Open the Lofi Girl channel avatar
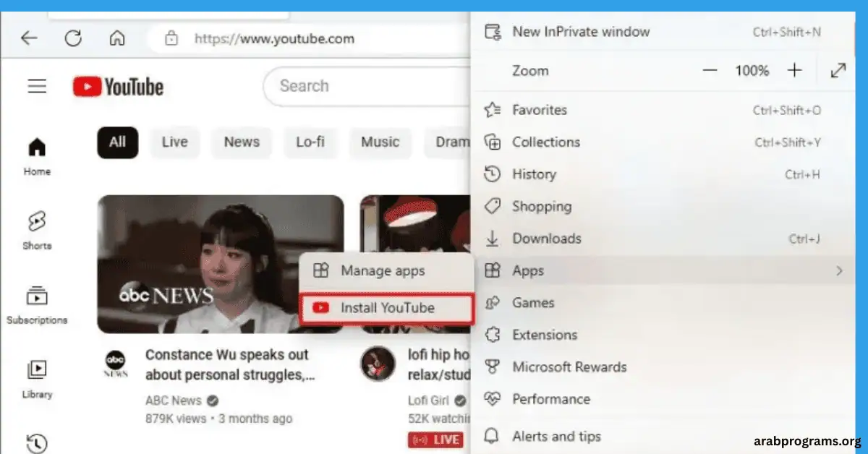 [x=378, y=364]
